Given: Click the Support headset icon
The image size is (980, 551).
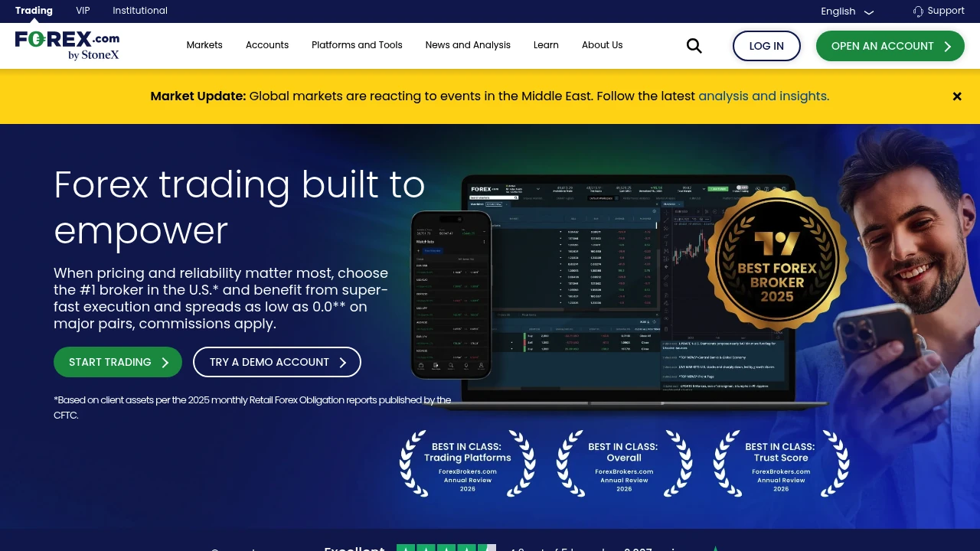Looking at the screenshot, I should point(918,11).
